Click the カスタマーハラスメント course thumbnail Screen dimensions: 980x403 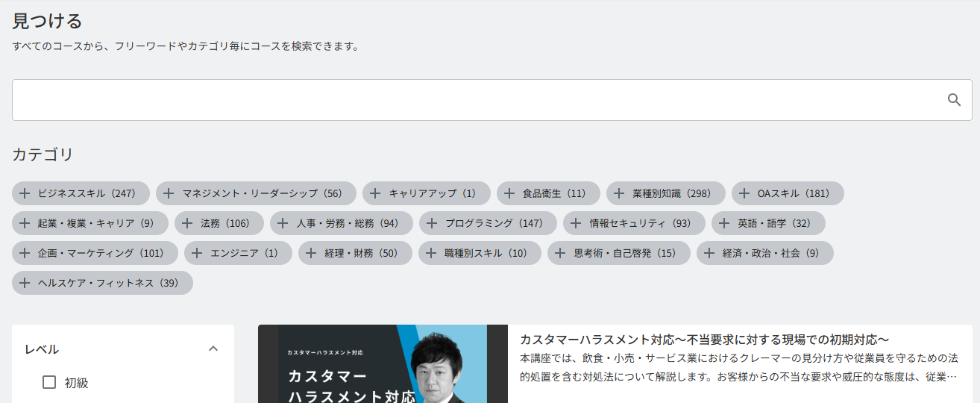[x=383, y=364]
